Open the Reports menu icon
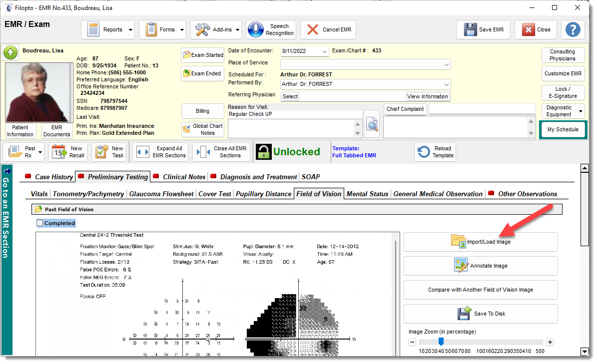Viewport: 597px width, 364px height. pyautogui.click(x=93, y=29)
